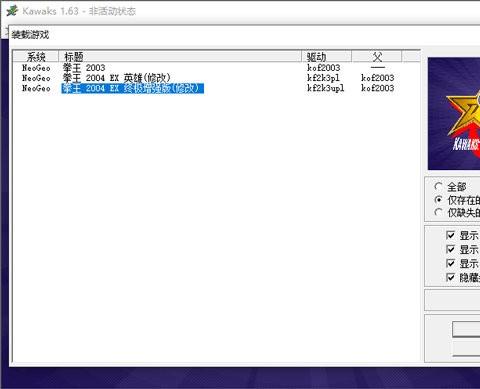Screen dimensions: 480x389
Task: Sort list by 父 column header
Action: [x=377, y=57]
